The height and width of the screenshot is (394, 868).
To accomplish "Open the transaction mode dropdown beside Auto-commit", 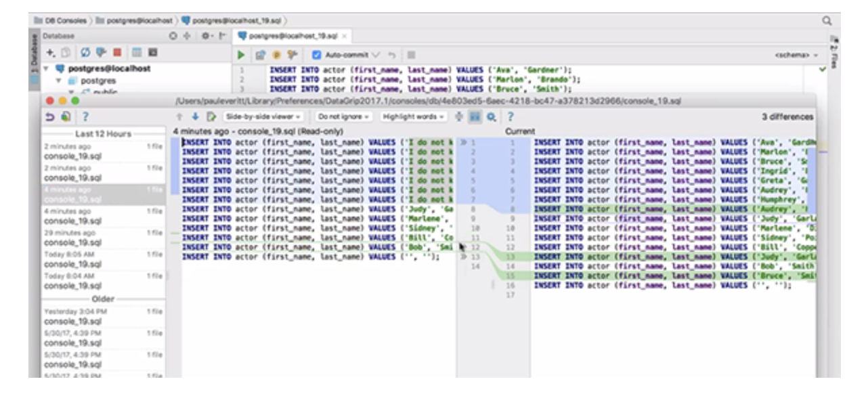I will [376, 55].
